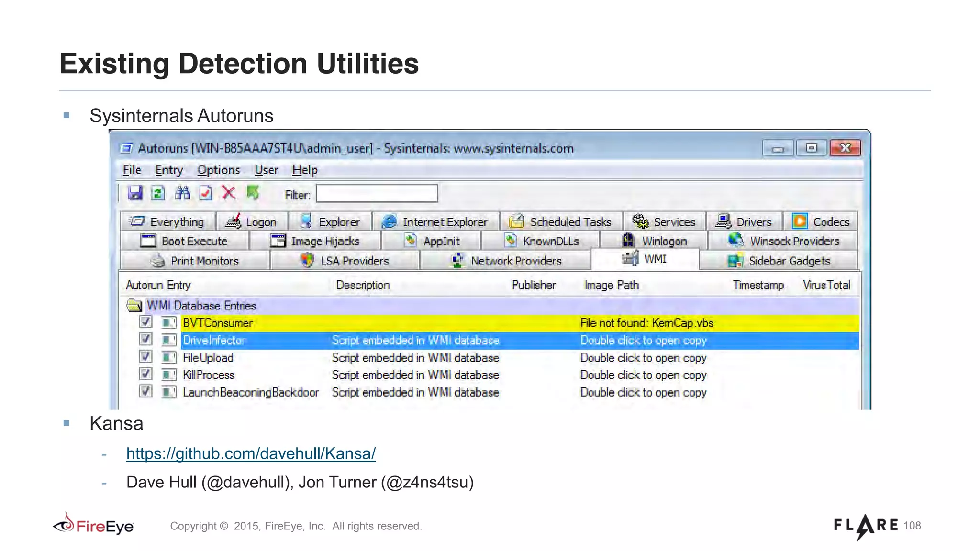Select the WMI tab
This screenshot has height=551, width=980.
point(645,259)
